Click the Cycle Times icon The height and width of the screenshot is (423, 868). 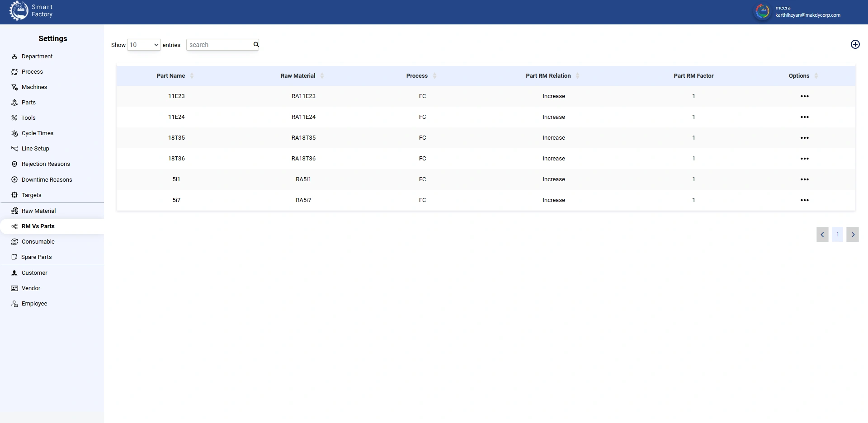14,133
